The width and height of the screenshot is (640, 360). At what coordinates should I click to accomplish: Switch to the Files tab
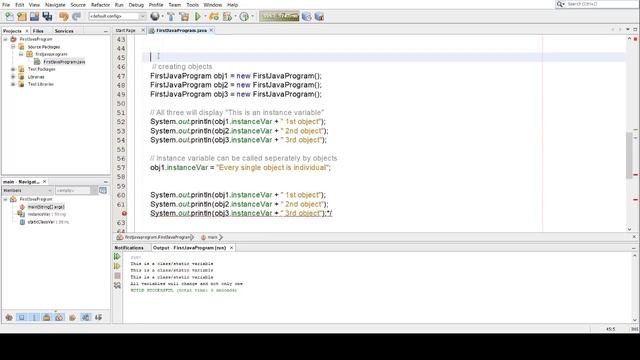38,31
